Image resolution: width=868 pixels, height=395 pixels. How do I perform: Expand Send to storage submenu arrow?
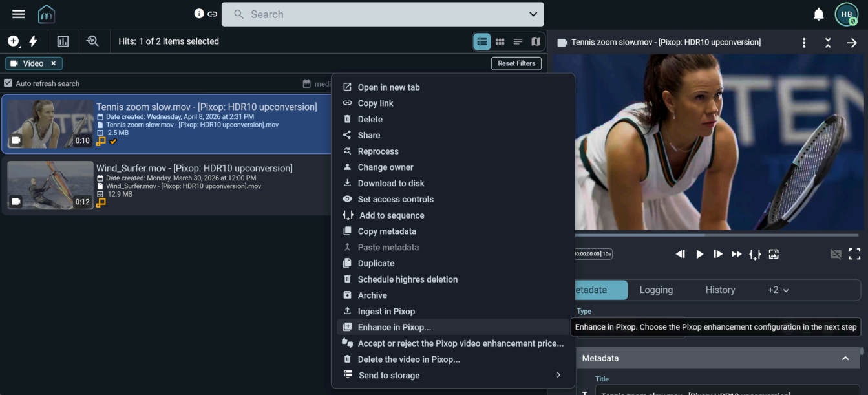[558, 375]
